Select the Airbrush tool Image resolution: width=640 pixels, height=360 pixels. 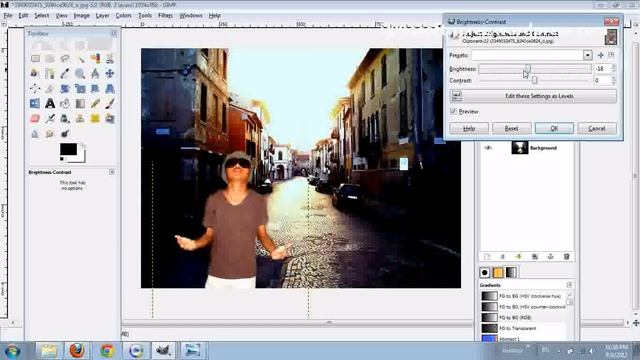pos(50,119)
